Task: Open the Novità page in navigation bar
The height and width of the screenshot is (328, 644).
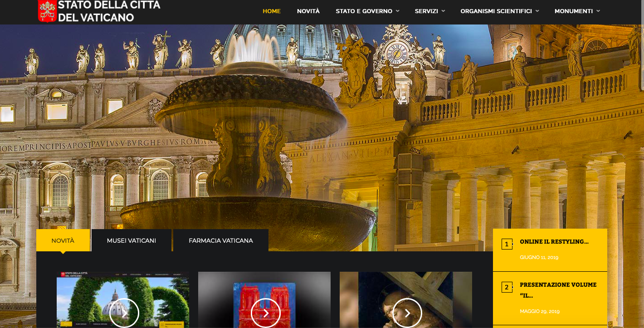Action: [308, 11]
